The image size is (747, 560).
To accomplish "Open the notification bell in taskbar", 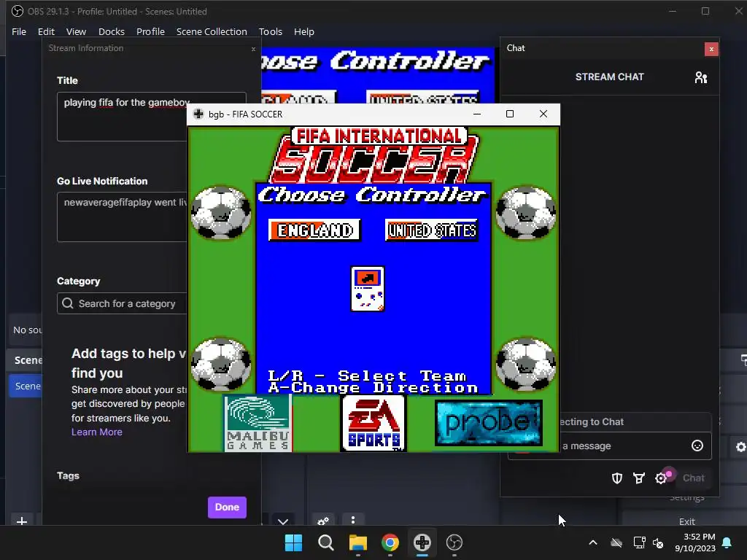I will tap(727, 542).
